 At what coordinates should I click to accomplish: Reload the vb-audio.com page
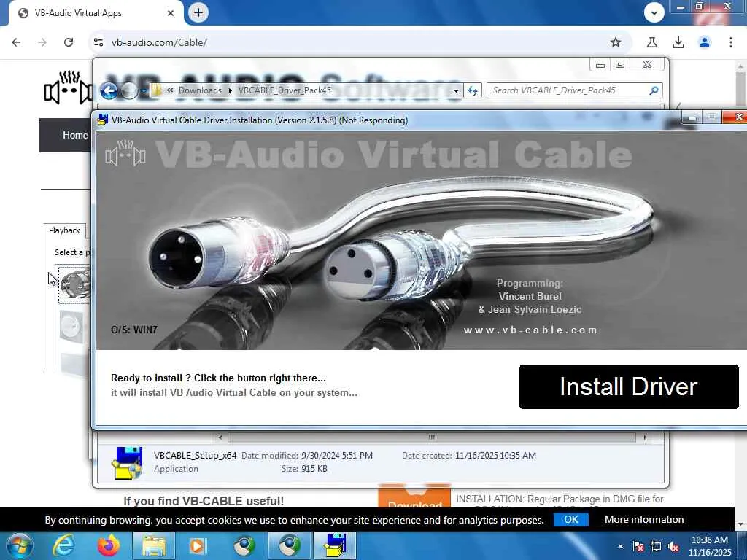pyautogui.click(x=69, y=42)
